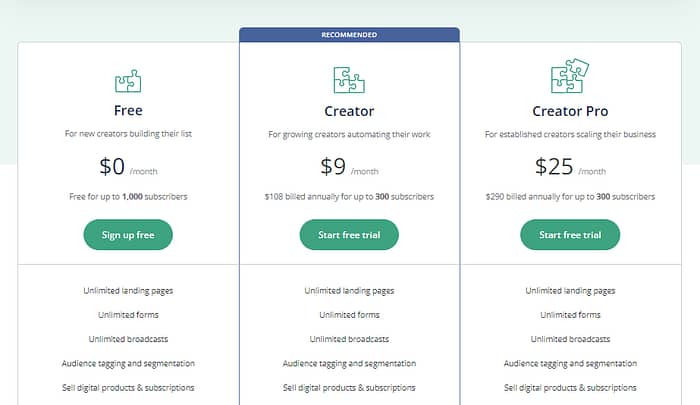The height and width of the screenshot is (405, 700).
Task: Click the Free plan heading
Action: tap(128, 110)
